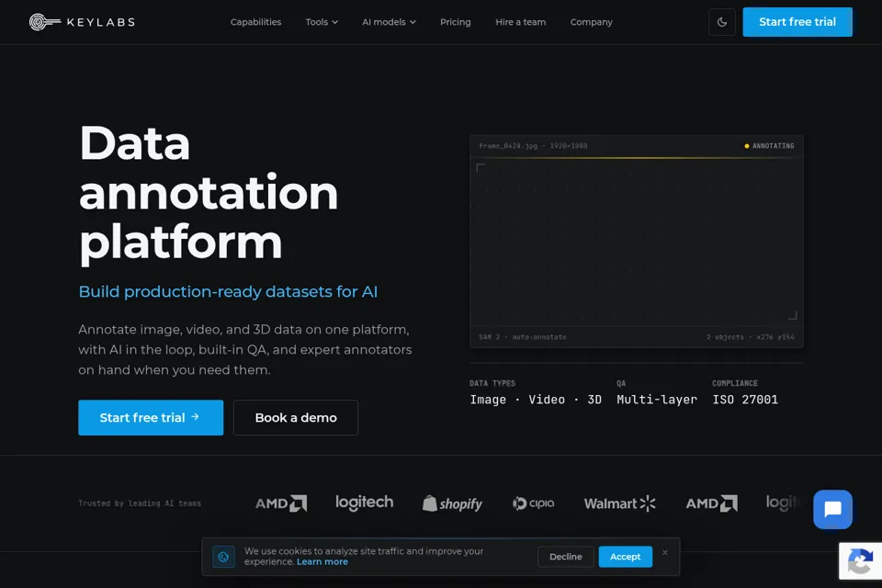Viewport: 882px width, 588px height.
Task: Click the annotation preview canvas
Action: (x=636, y=242)
